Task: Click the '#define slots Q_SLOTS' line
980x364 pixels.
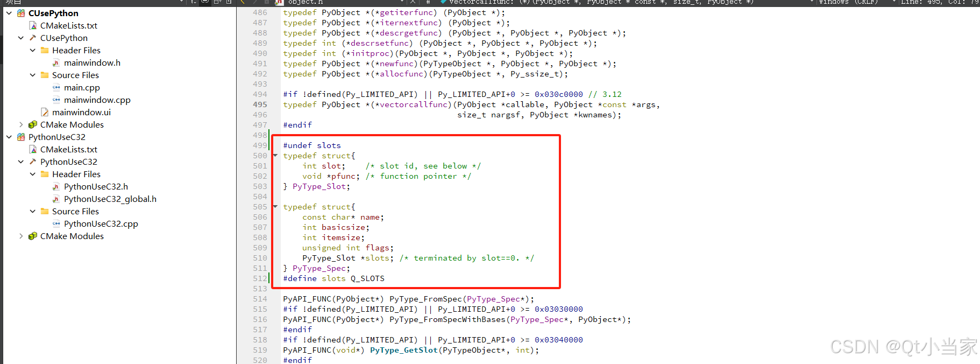Action: pos(334,278)
